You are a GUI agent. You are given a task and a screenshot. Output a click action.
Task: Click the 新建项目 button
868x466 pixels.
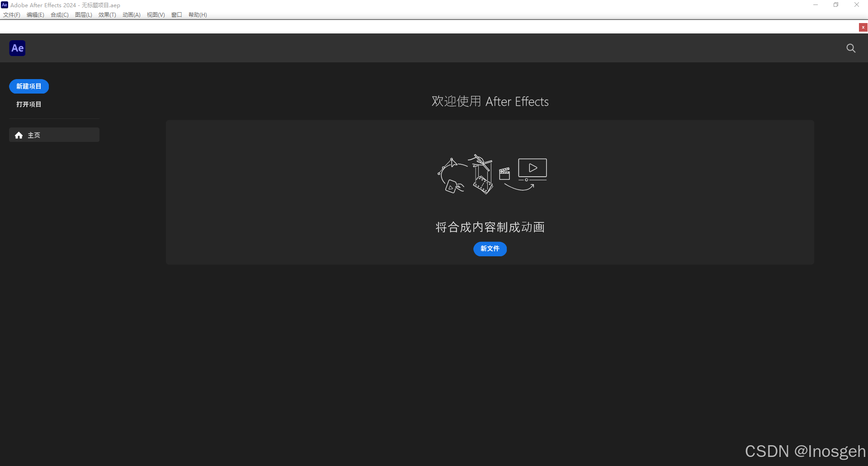pyautogui.click(x=29, y=86)
